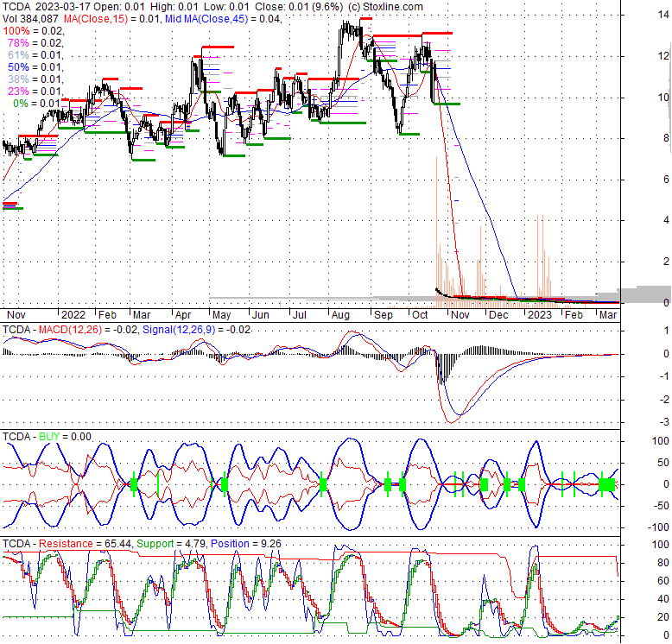This screenshot has width=672, height=644.
Task: Click the 'Aug' month label on time axis
Action: (x=340, y=315)
